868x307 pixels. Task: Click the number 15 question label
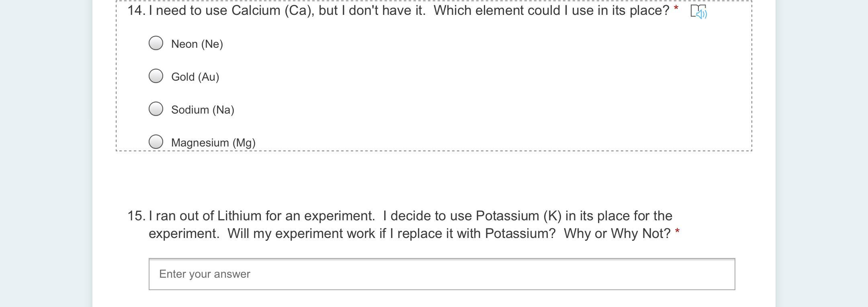[136, 216]
